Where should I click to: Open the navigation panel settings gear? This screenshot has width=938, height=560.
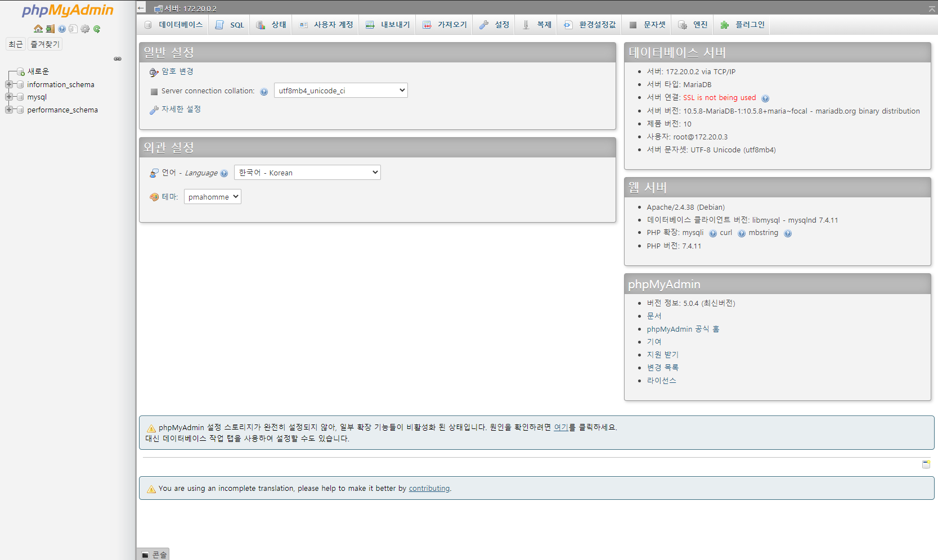pyautogui.click(x=85, y=29)
